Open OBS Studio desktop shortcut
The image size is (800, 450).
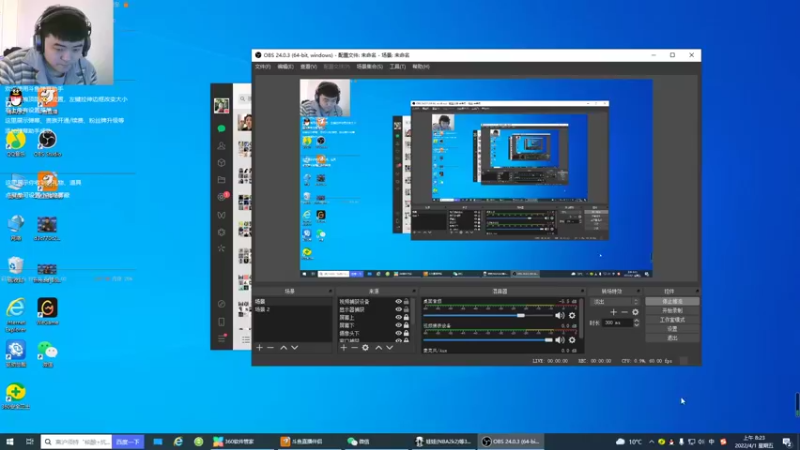47,143
